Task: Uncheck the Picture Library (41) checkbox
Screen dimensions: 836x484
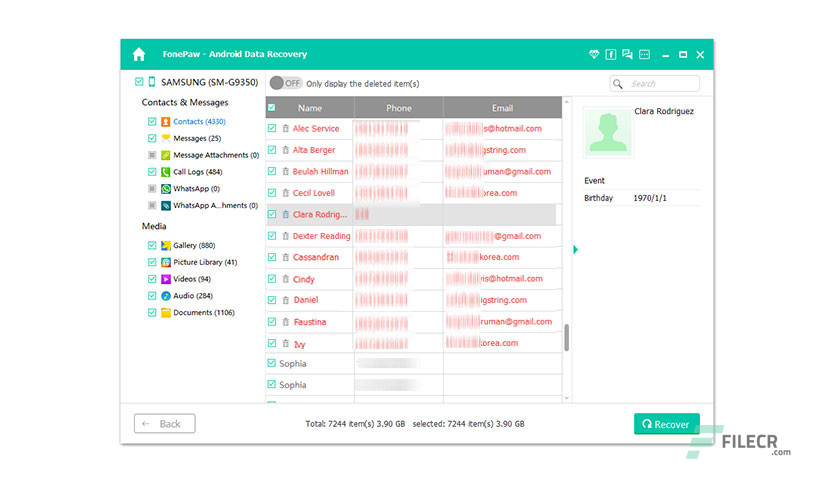Action: coord(152,262)
